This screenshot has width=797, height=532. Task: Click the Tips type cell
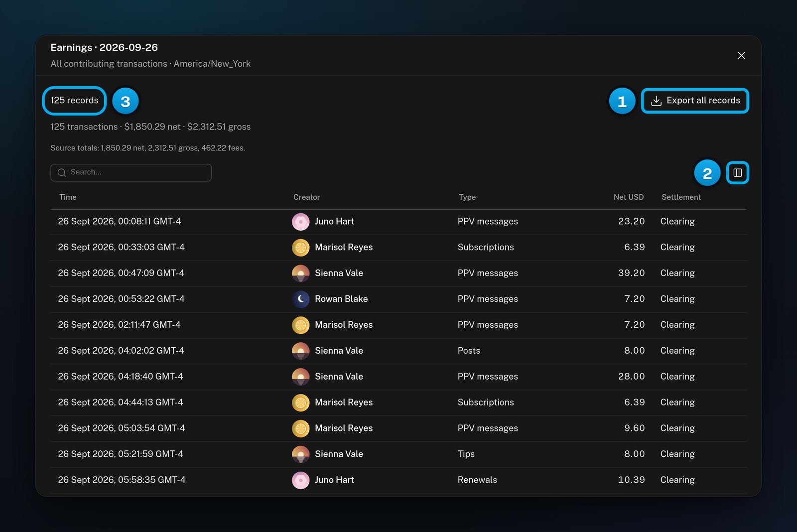[x=466, y=454]
